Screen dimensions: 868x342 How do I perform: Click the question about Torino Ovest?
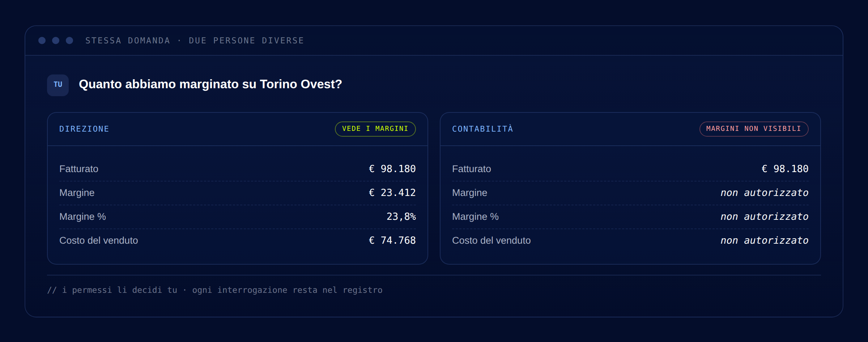tap(210, 84)
